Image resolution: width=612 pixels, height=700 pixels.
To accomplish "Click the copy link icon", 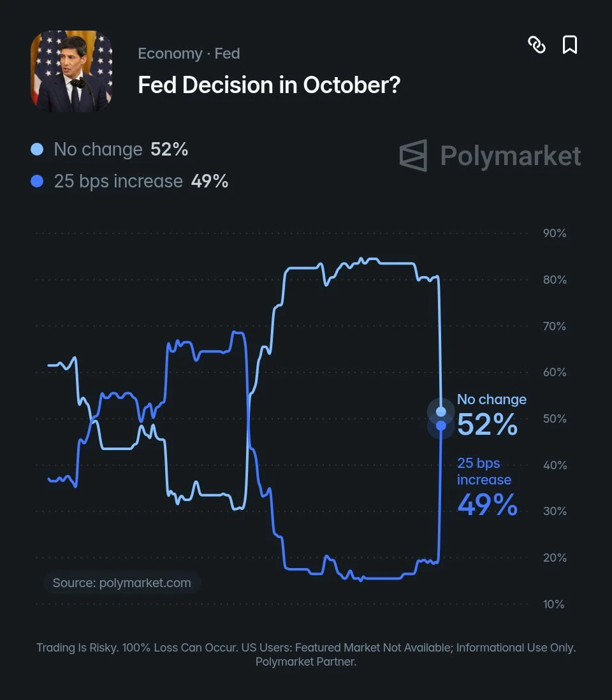I will pyautogui.click(x=537, y=45).
